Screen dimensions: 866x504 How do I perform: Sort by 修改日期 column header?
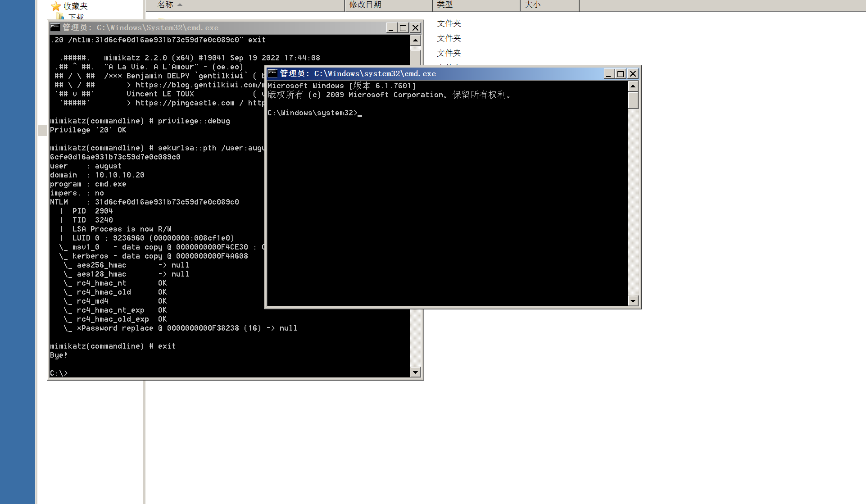click(x=365, y=5)
